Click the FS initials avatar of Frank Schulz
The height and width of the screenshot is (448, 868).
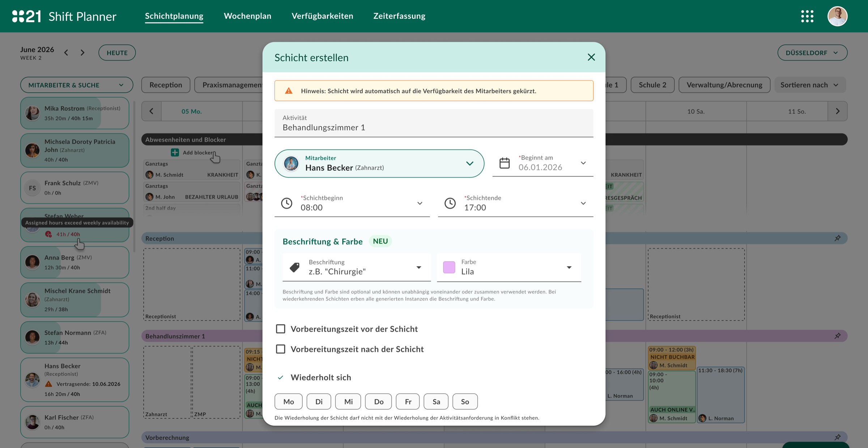tap(32, 188)
